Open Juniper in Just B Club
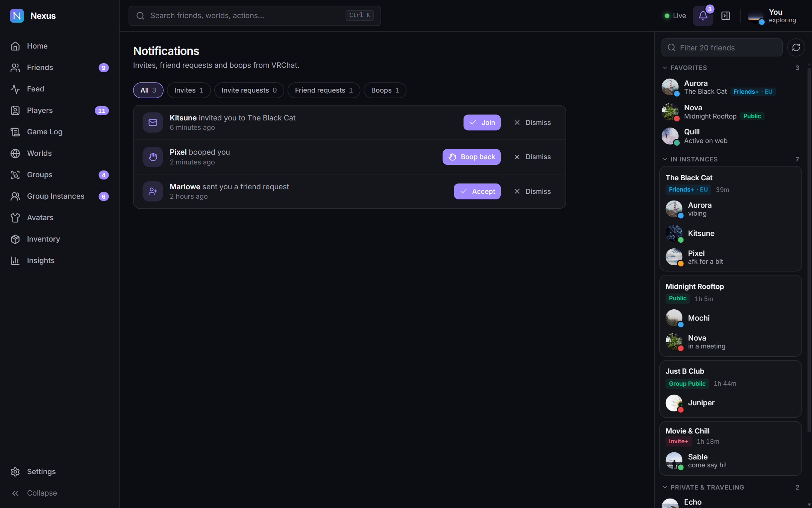This screenshot has width=812, height=508. click(730, 403)
